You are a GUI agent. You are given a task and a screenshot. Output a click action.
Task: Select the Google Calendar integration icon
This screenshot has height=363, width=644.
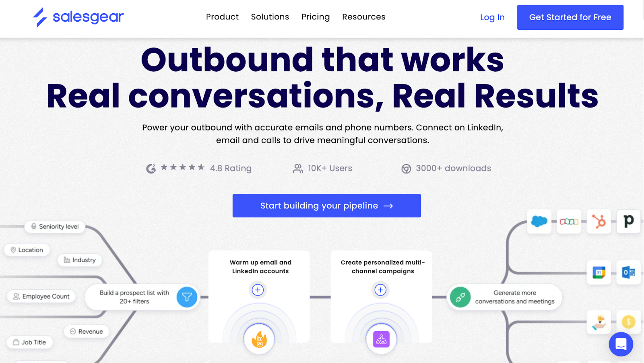point(599,272)
